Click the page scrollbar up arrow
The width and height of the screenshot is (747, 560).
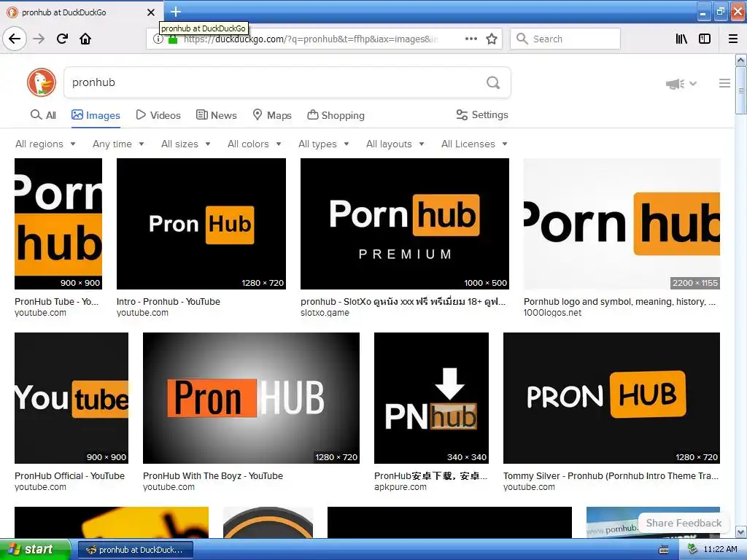coord(741,60)
